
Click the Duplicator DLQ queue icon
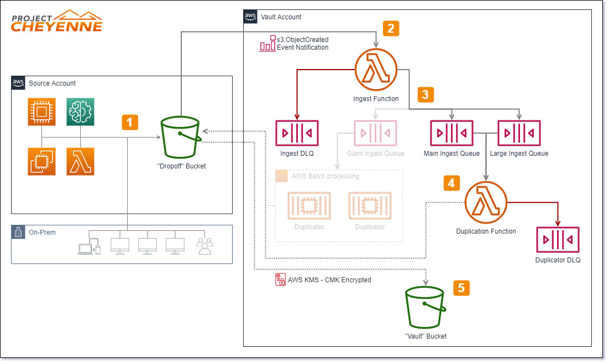(558, 240)
